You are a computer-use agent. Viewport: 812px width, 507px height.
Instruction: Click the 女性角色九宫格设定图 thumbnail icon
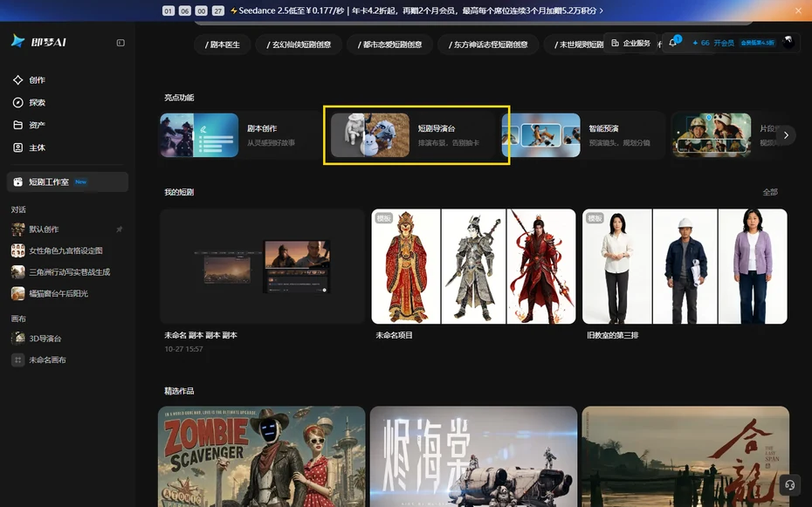18,251
